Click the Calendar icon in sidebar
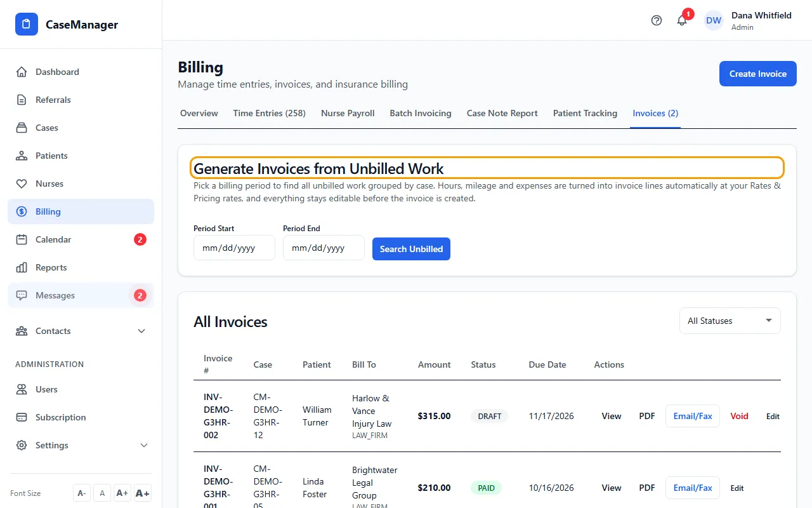The width and height of the screenshot is (812, 508). coord(22,239)
